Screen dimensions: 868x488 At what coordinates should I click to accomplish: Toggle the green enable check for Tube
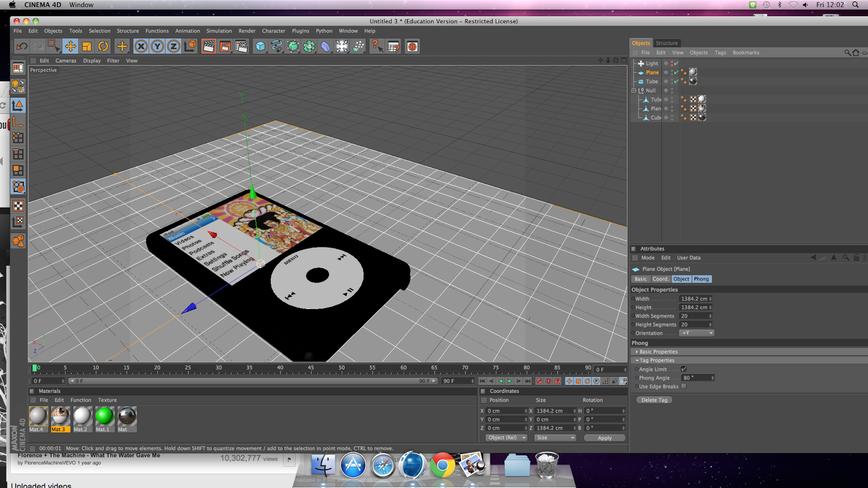pos(676,81)
